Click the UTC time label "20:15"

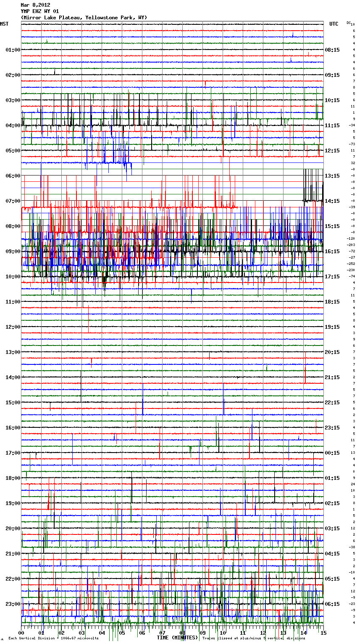[332, 352]
